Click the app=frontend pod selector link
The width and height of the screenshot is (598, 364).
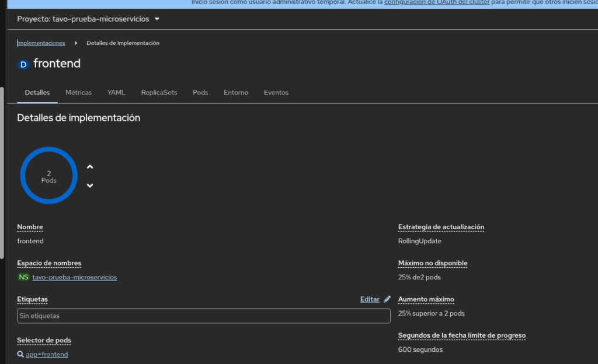click(x=47, y=354)
